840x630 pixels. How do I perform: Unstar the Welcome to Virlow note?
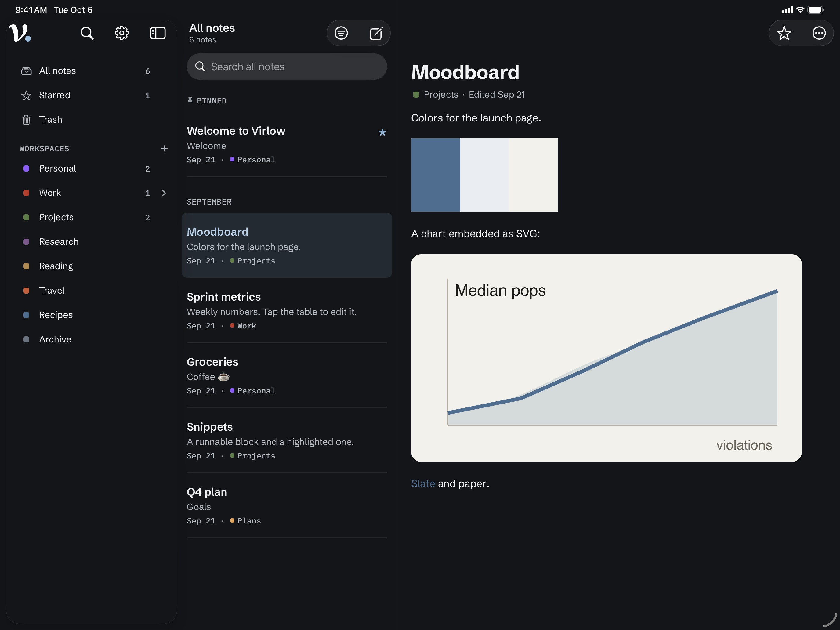pos(382,132)
